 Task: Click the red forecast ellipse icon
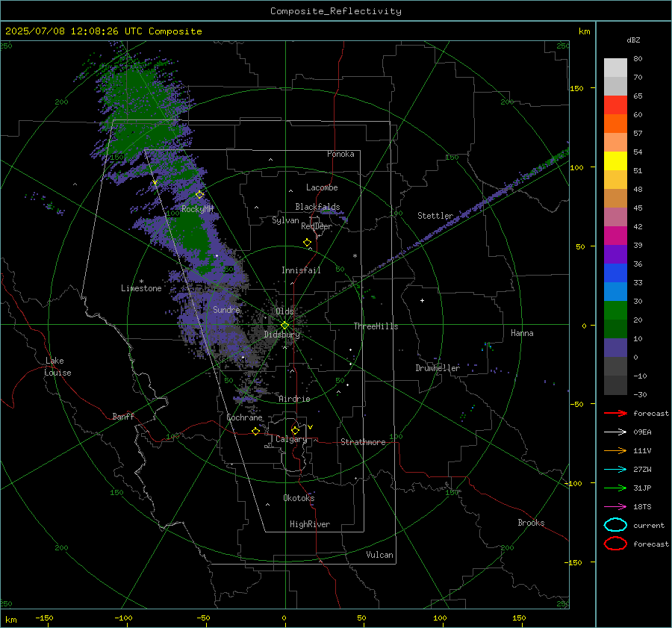pyautogui.click(x=615, y=544)
